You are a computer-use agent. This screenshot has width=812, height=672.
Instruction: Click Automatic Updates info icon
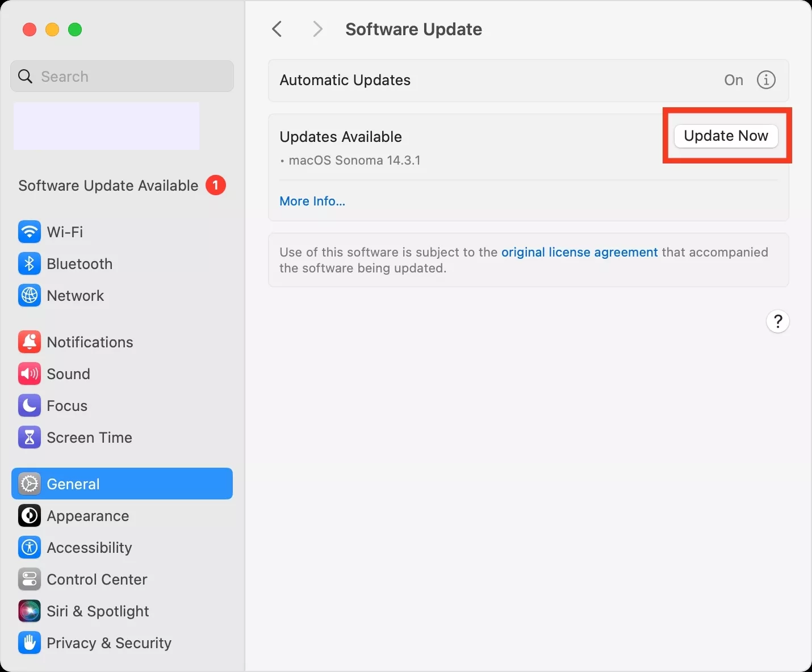(766, 80)
